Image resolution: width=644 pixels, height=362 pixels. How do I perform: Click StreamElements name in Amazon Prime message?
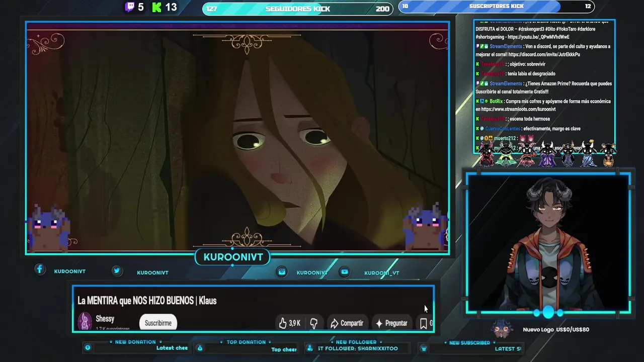click(x=506, y=83)
